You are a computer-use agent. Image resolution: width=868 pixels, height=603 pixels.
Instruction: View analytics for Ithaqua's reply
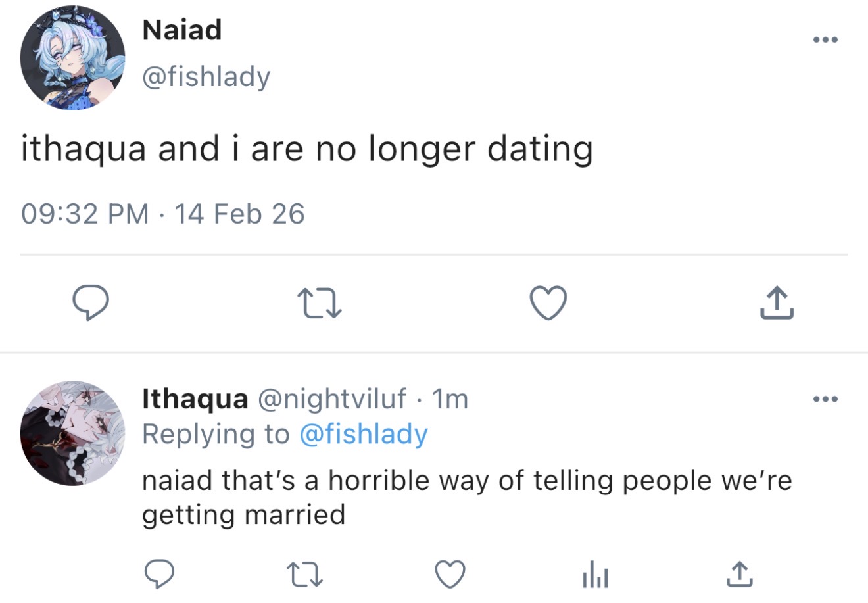(595, 575)
